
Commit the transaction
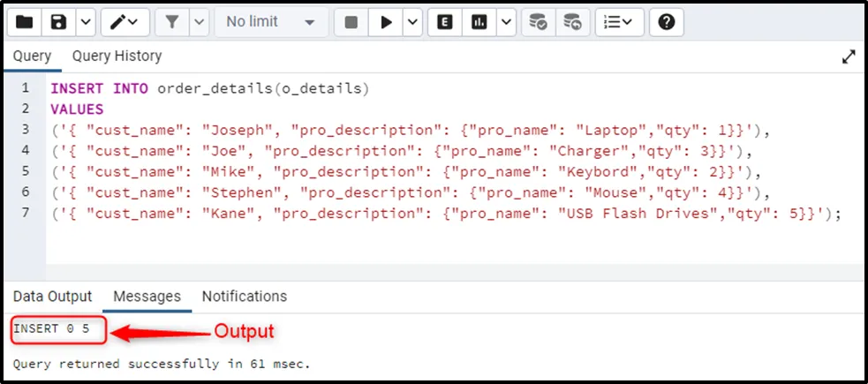pos(538,22)
